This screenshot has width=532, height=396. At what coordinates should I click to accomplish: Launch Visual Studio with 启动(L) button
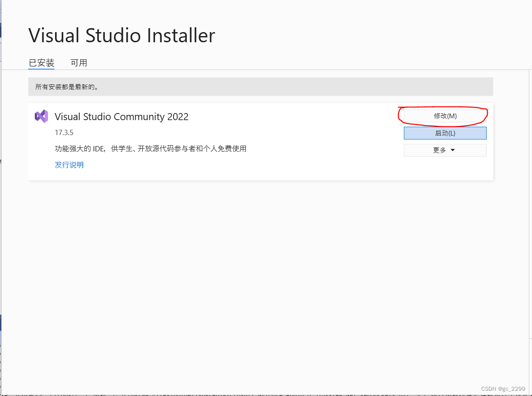click(445, 133)
